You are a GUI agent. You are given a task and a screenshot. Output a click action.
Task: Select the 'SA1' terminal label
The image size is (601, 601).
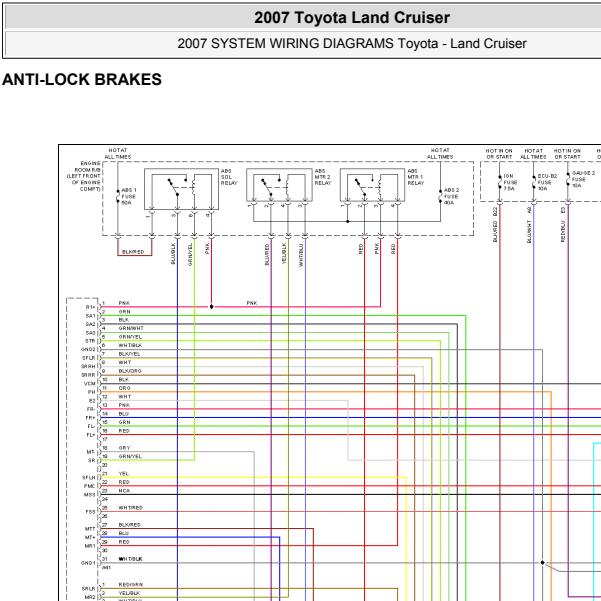90,316
